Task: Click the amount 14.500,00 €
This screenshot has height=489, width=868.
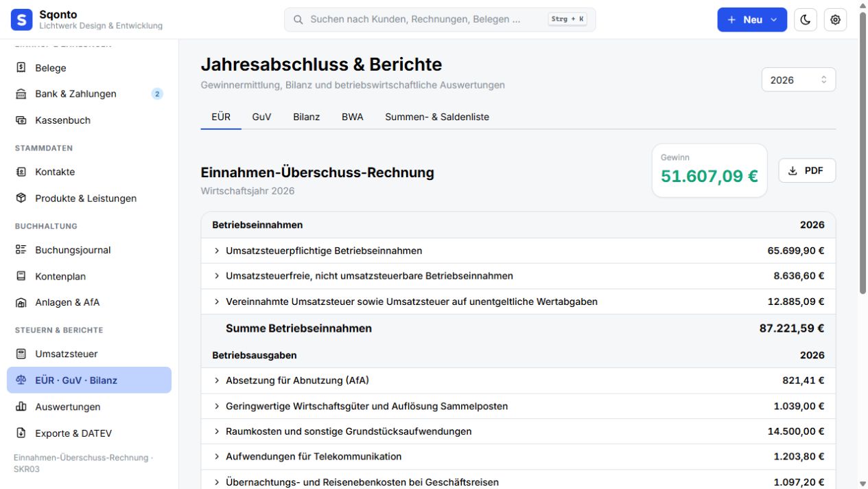Action: click(x=796, y=431)
